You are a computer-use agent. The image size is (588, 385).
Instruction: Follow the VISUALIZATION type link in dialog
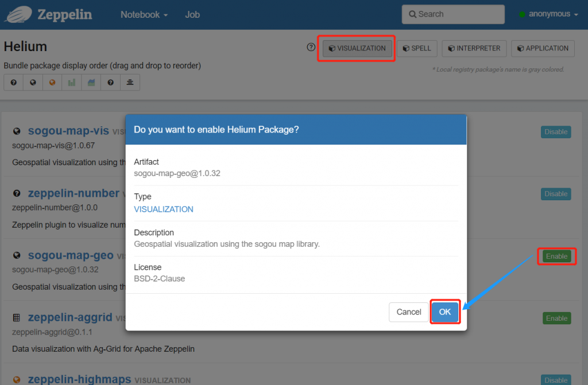[x=164, y=209]
